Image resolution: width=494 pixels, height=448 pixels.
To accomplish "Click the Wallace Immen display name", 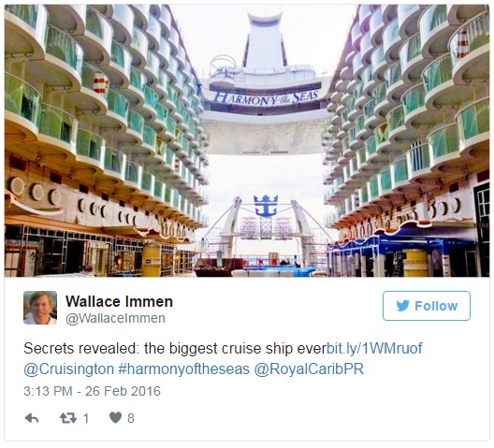I will tap(119, 301).
